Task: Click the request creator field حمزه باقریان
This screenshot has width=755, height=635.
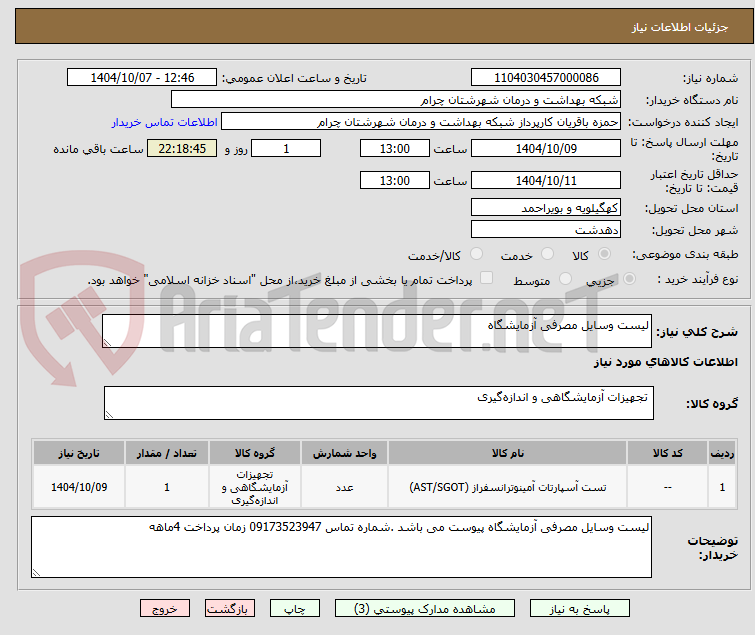Action: (421, 122)
